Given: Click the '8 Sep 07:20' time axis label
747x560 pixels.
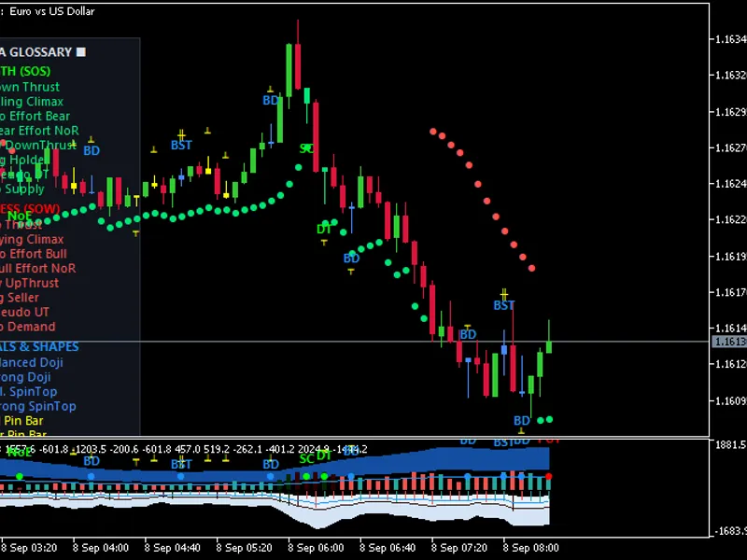Looking at the screenshot, I should click(459, 548).
